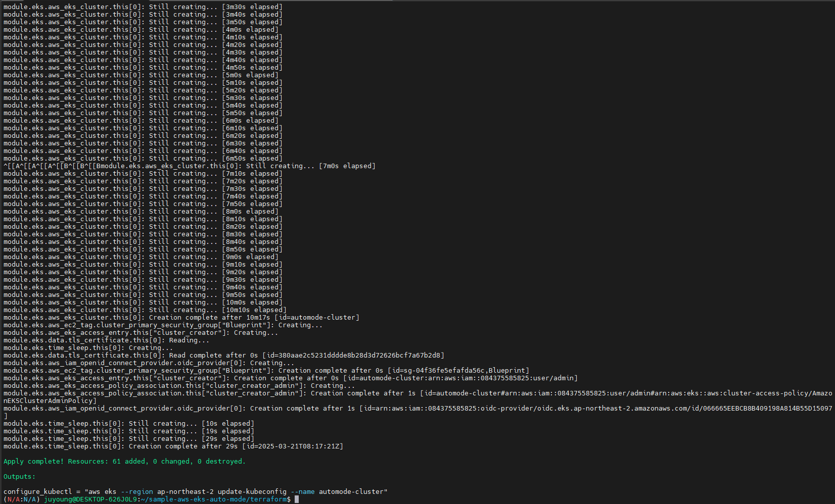Click the ~/sample-aws-eks-auto-mode/terraform path in prompt
The width and height of the screenshot is (835, 504).
point(214,499)
